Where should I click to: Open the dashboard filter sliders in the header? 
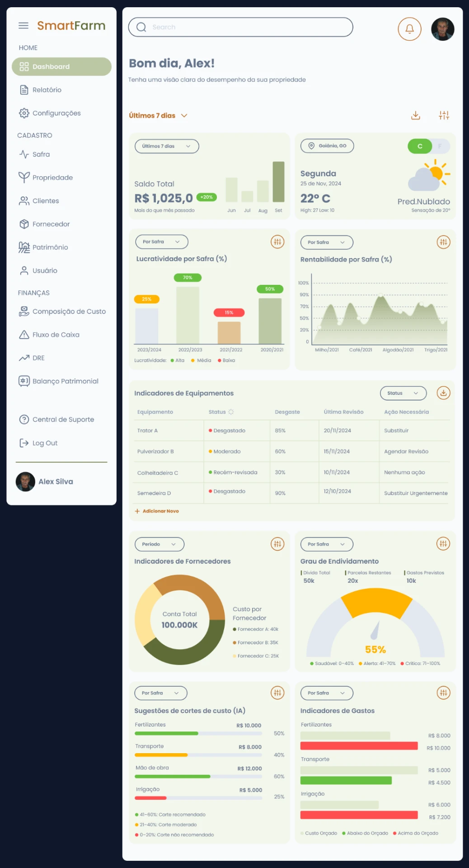[444, 116]
